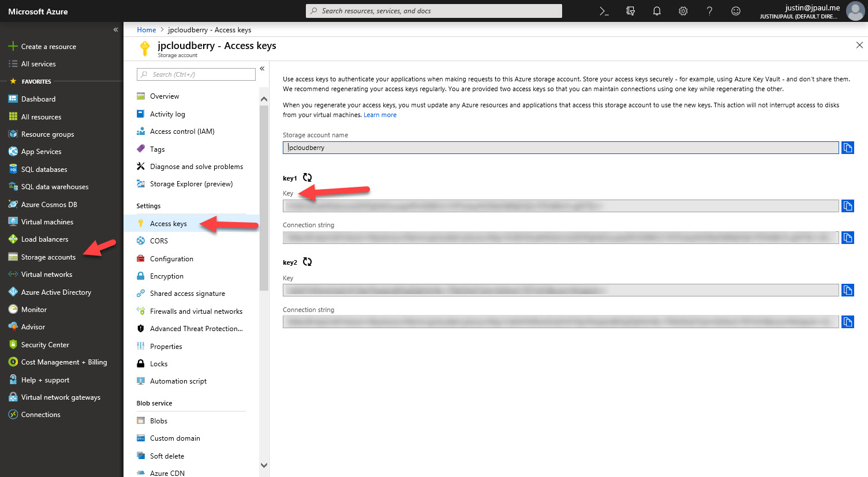Click the resource menu scroll down arrow
The height and width of the screenshot is (477, 868).
pyautogui.click(x=264, y=465)
